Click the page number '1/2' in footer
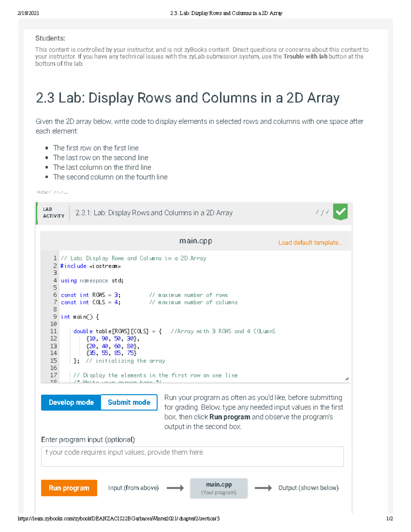411x532 pixels. [389, 518]
